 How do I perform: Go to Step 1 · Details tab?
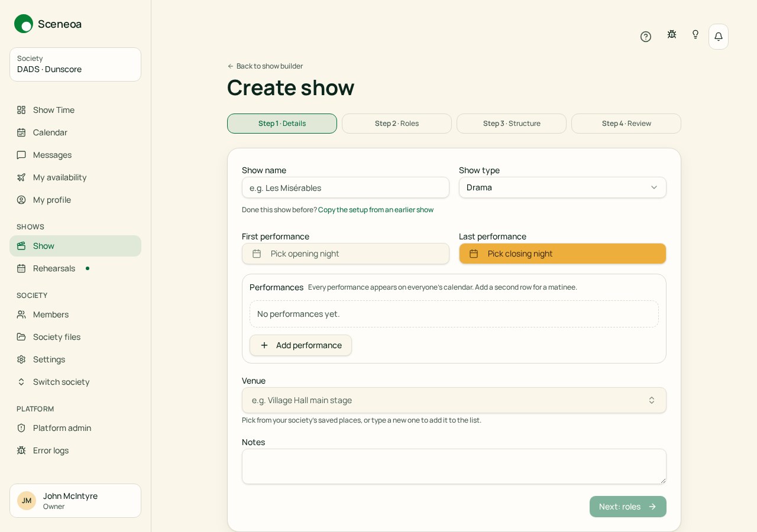pyautogui.click(x=282, y=124)
